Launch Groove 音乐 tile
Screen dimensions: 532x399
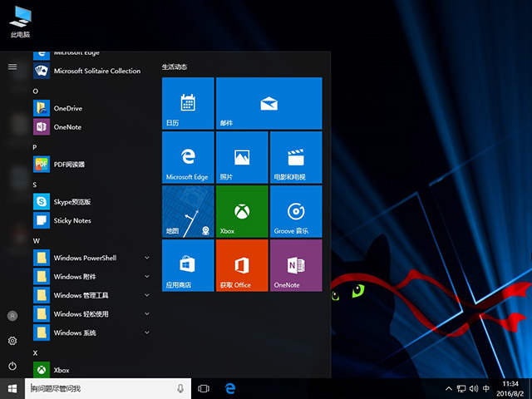pyautogui.click(x=294, y=211)
